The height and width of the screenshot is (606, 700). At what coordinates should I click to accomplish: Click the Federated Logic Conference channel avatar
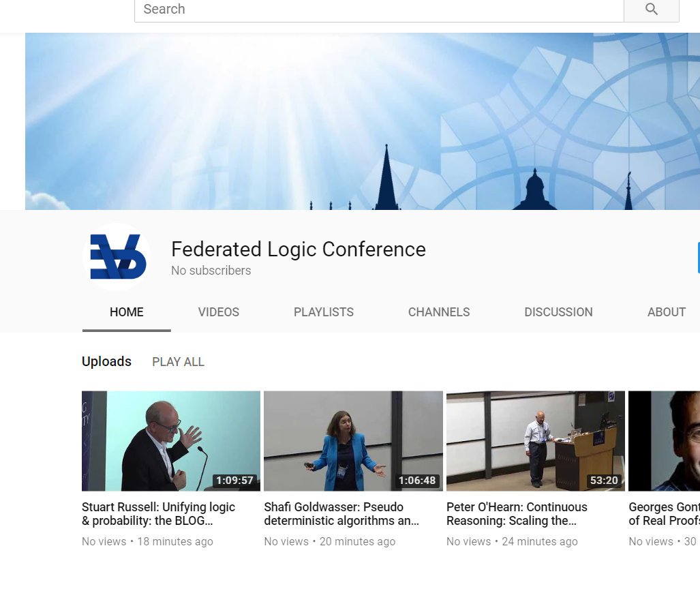coord(117,258)
